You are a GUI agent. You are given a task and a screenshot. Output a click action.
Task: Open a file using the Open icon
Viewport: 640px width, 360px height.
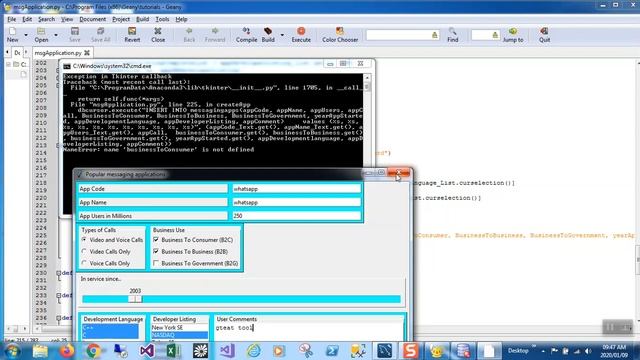41,34
